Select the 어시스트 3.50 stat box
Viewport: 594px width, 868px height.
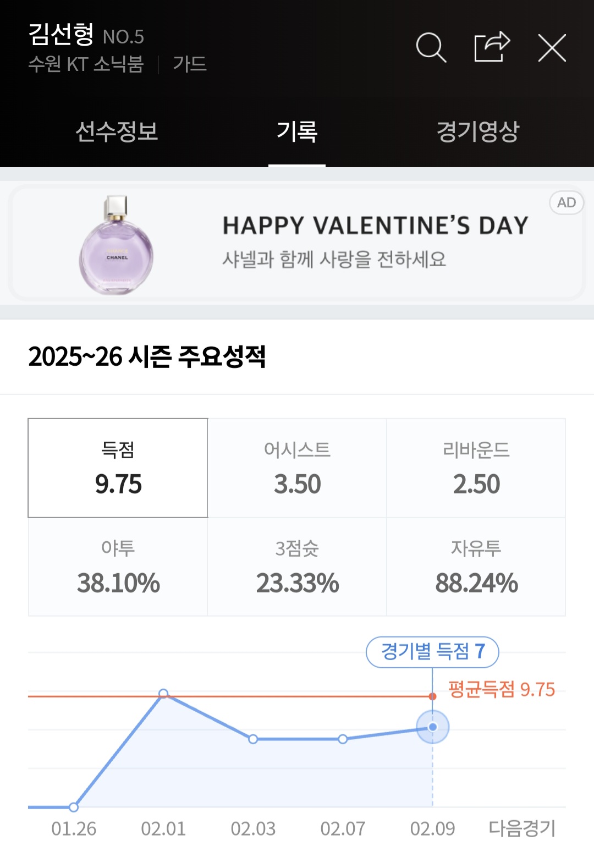coord(297,468)
